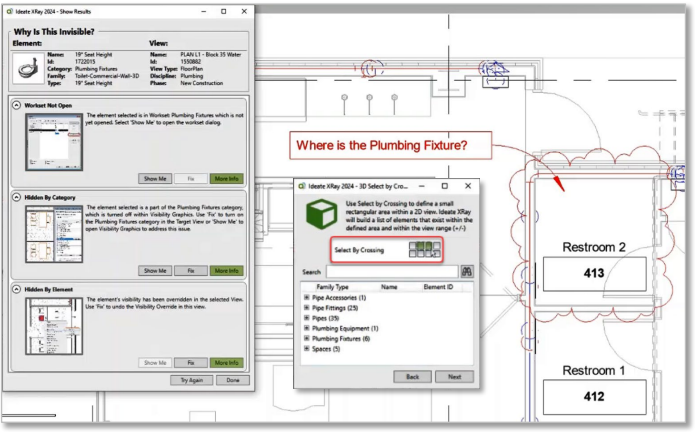
Task: Minimize the Show Results window
Action: point(203,12)
